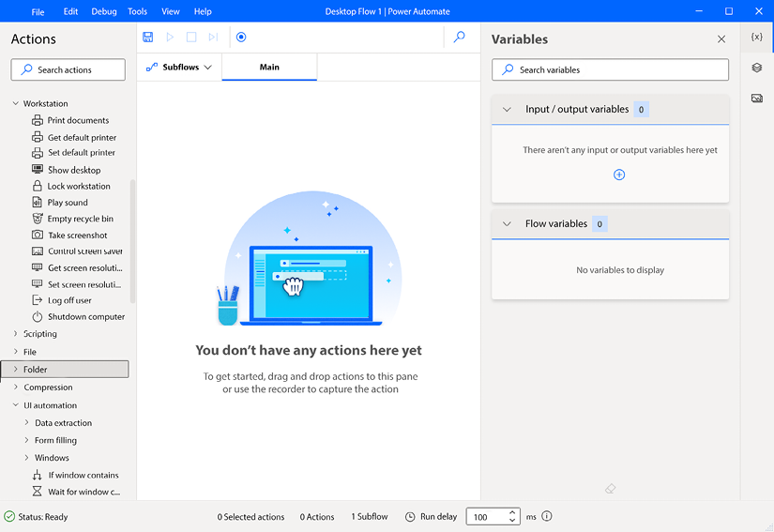Open the flow search magnifier icon
Image resolution: width=774 pixels, height=532 pixels.
460,37
